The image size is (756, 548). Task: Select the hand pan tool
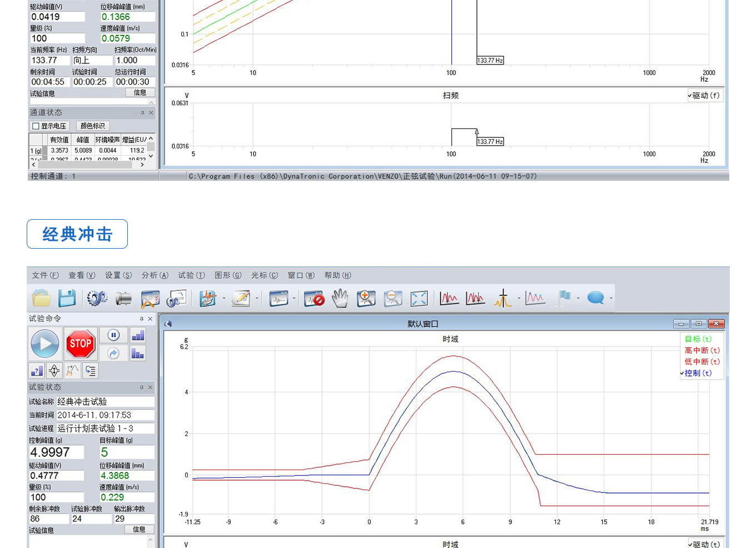coord(340,298)
